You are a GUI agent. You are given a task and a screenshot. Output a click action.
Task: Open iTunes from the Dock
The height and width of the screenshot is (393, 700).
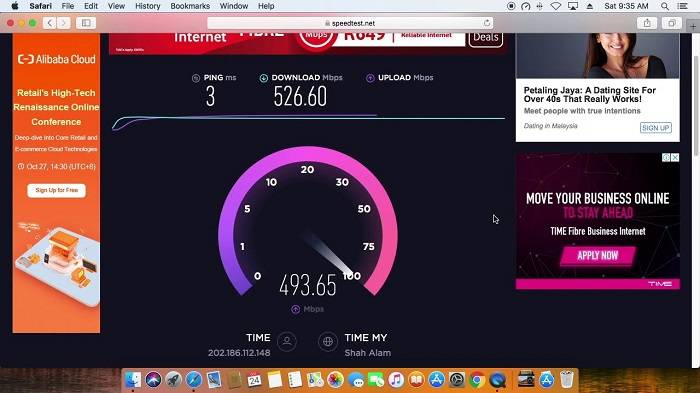[396, 380]
